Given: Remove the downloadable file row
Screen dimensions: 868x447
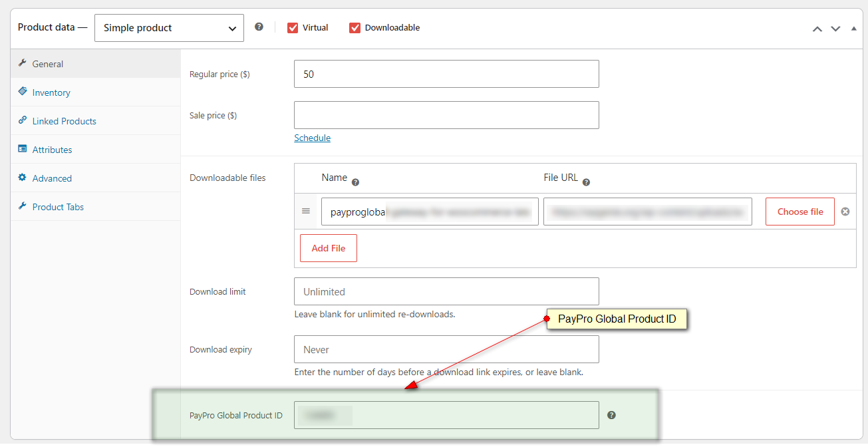Looking at the screenshot, I should pyautogui.click(x=845, y=212).
